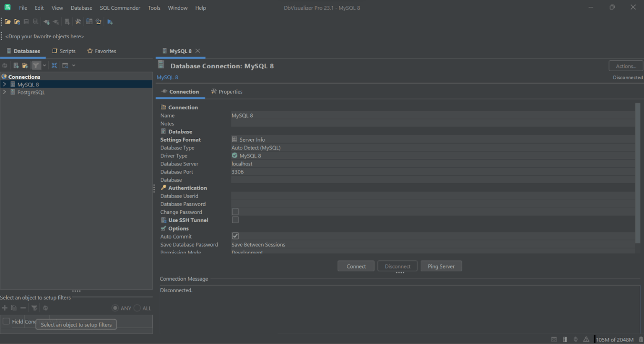Click the open file folder toolbar icon
Screen dimensions: 644x344
[x=8, y=22]
